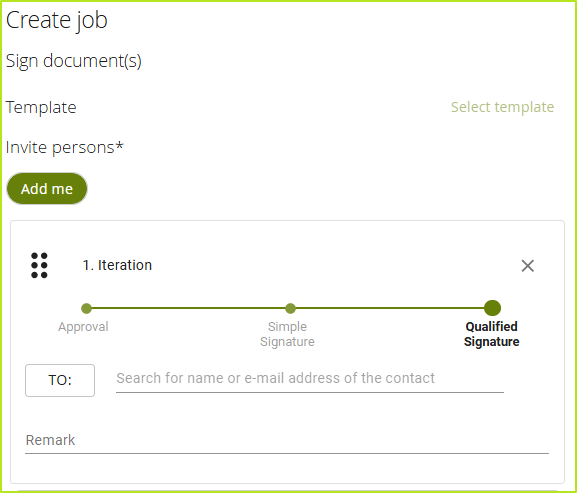Viewport: 577px width, 493px height.
Task: Click the Sign document(s) subtitle
Action: 74,61
